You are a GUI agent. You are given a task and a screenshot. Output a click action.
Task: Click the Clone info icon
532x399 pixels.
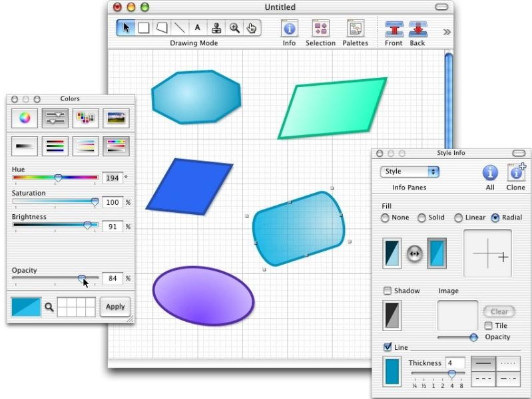(x=516, y=172)
